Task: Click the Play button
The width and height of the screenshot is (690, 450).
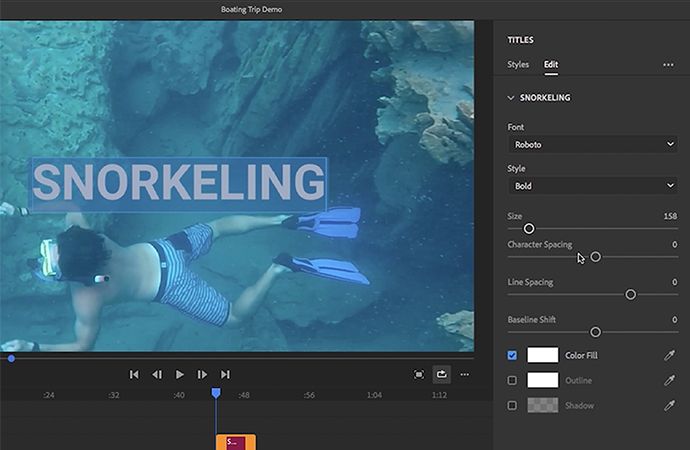Action: coord(180,374)
